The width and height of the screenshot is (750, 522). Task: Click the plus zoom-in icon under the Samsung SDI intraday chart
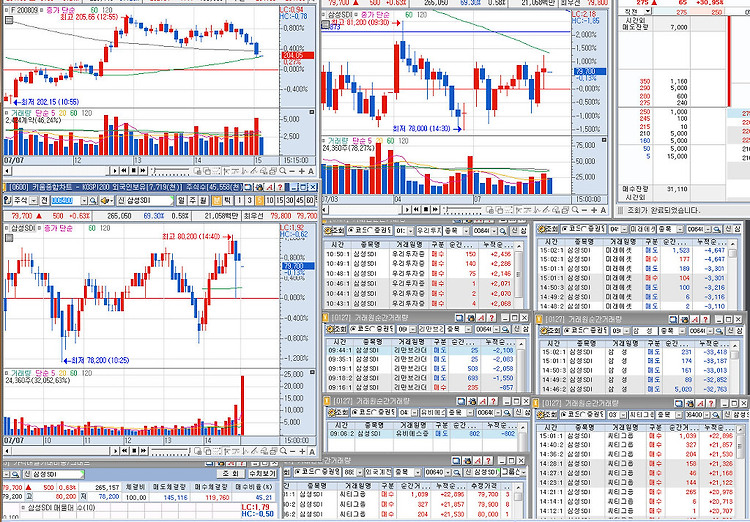302,451
